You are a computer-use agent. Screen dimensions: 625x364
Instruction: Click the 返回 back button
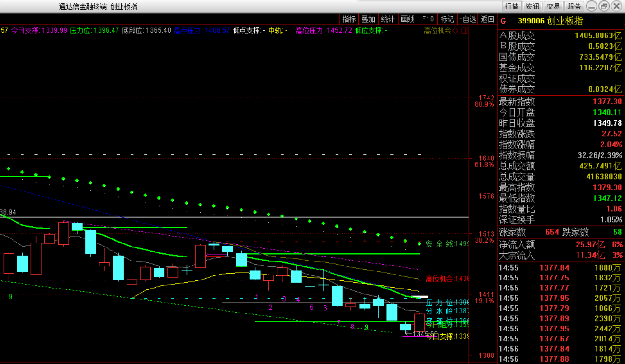click(487, 19)
